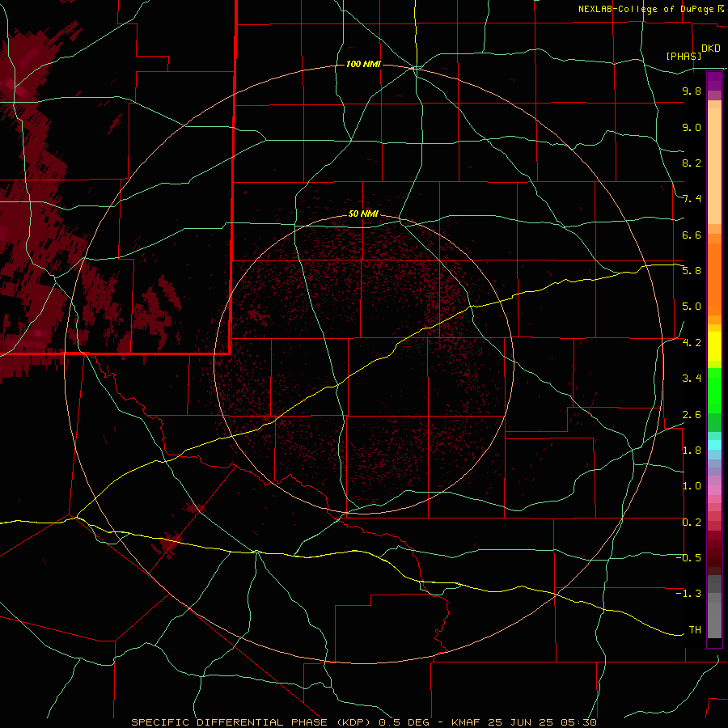Click the -1.3 scale value
This screenshot has height=728, width=728.
[688, 594]
